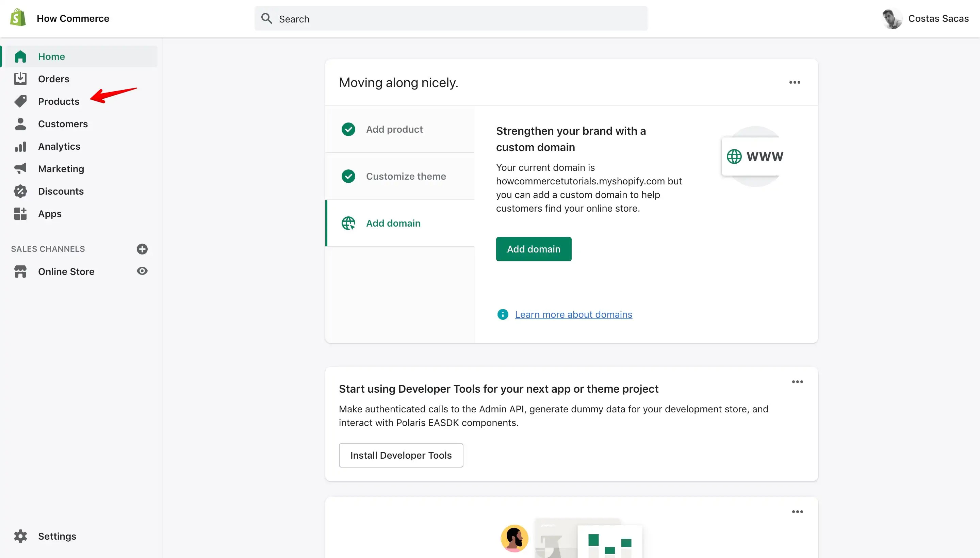Open the Costas Sacas account menu
The width and height of the screenshot is (980, 558).
tap(925, 18)
